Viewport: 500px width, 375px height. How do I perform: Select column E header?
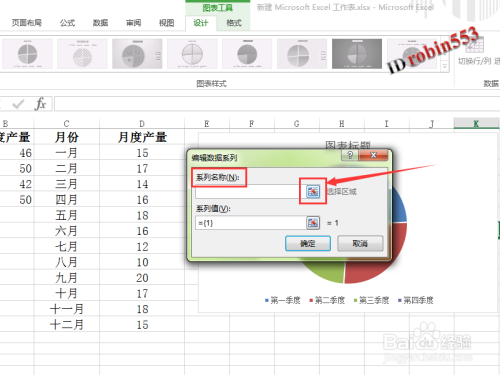click(x=207, y=124)
